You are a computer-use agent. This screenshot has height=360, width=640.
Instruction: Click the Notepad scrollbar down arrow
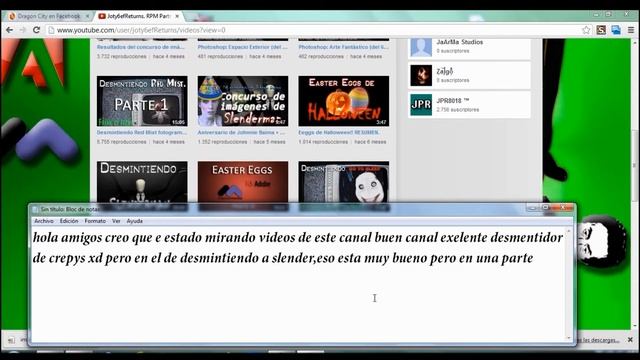coord(569,338)
